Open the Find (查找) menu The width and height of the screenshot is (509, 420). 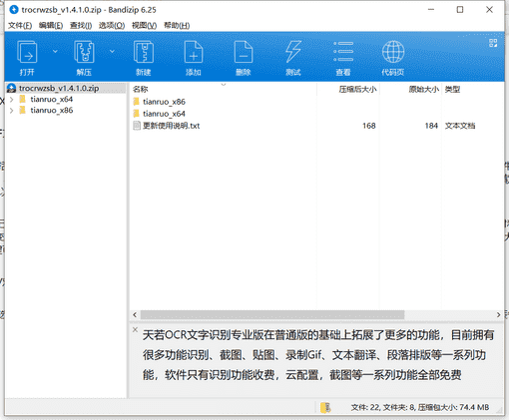[81, 25]
